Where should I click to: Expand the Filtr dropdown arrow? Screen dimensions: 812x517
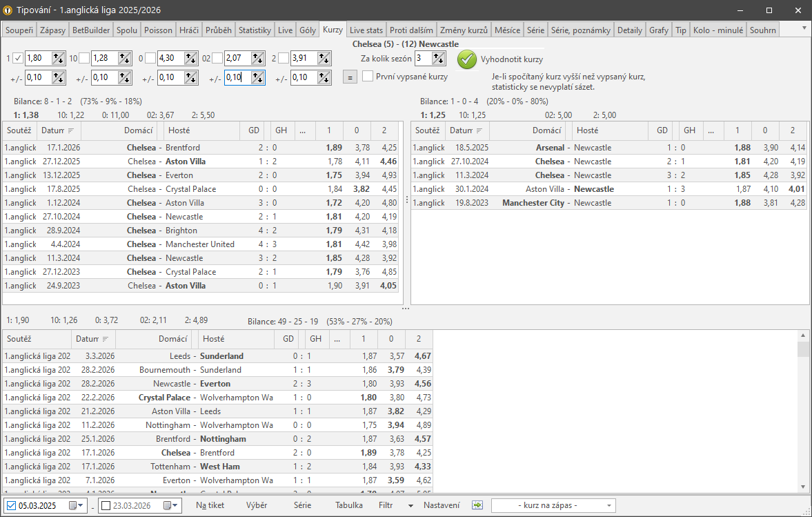click(410, 505)
